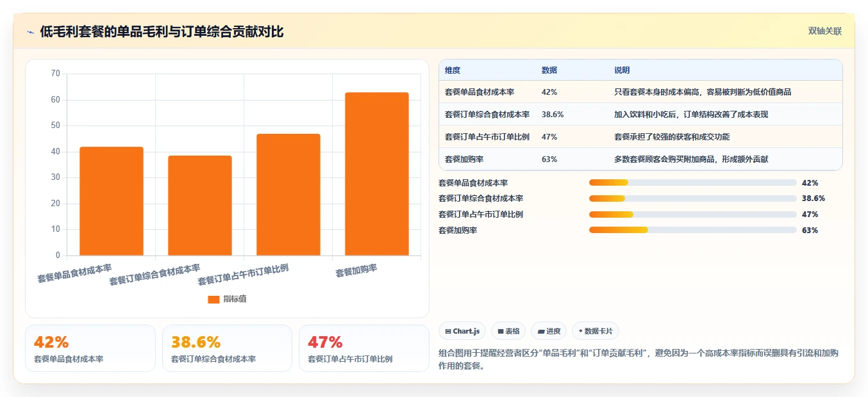Click description 套餐承担了较强的获客和成交功能
This screenshot has height=397, width=868.
coord(672,137)
